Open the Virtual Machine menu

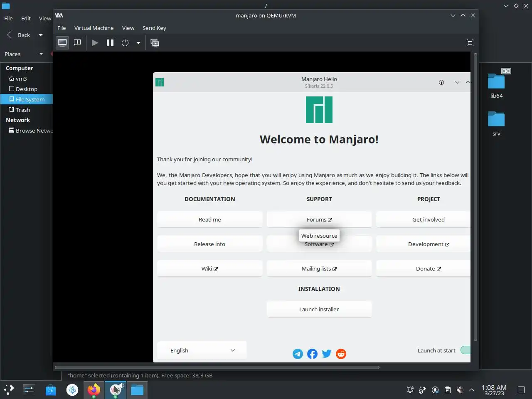point(94,28)
